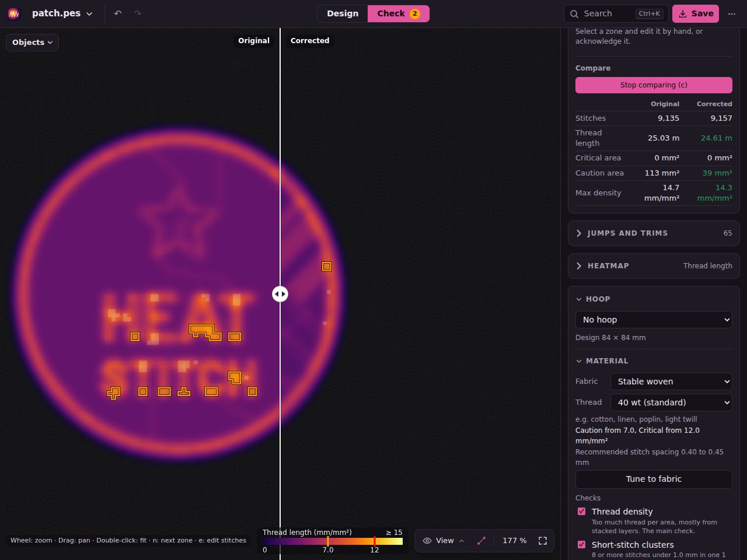The height and width of the screenshot is (560, 747).
Task: Toggle the Short-stitch clusters checkbox
Action: [581, 545]
